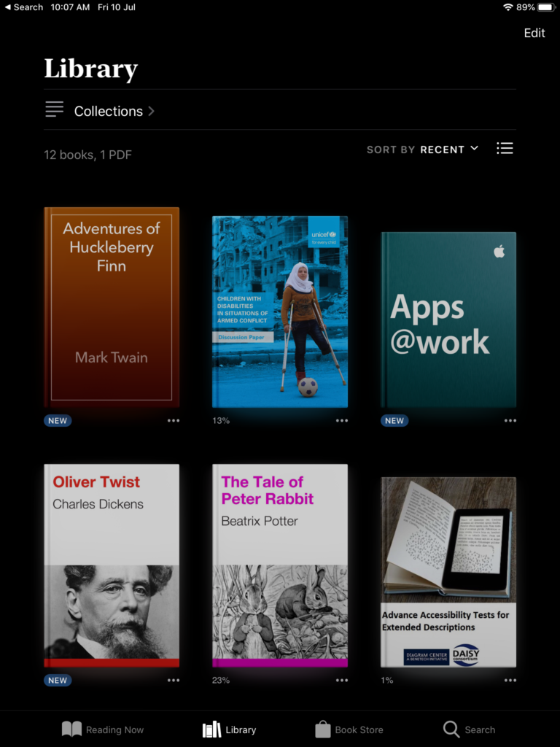The height and width of the screenshot is (747, 560).
Task: Tap the NEW badge under Apps @work
Action: pyautogui.click(x=394, y=421)
